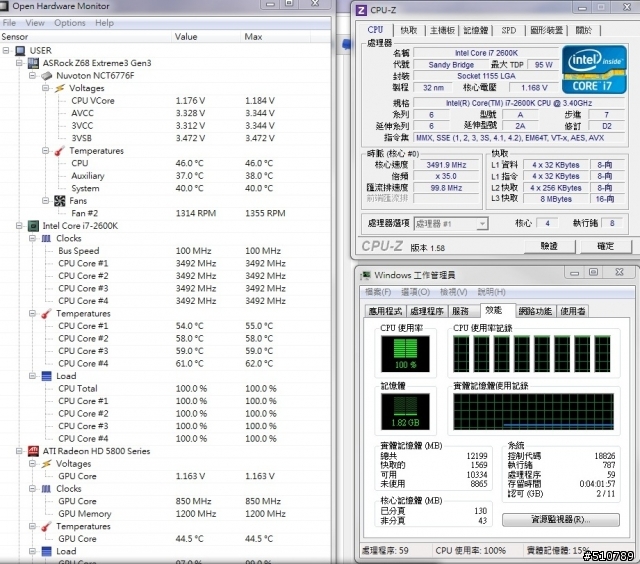The image size is (640, 564).
Task: Click the 確定 button in CPU-Z
Action: [x=605, y=246]
